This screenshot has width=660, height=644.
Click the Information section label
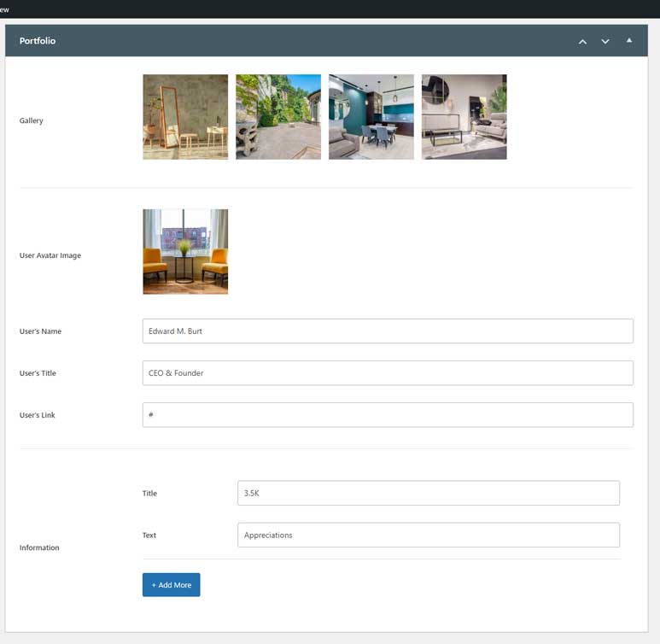[39, 547]
